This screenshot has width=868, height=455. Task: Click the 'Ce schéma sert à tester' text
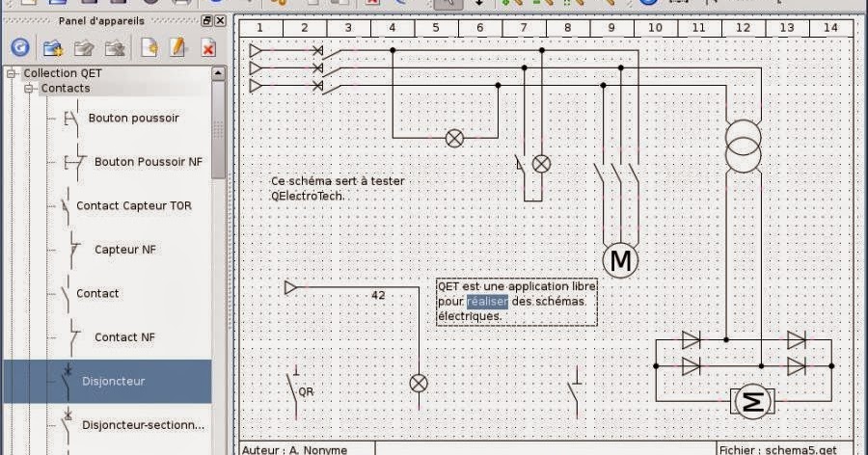point(338,181)
